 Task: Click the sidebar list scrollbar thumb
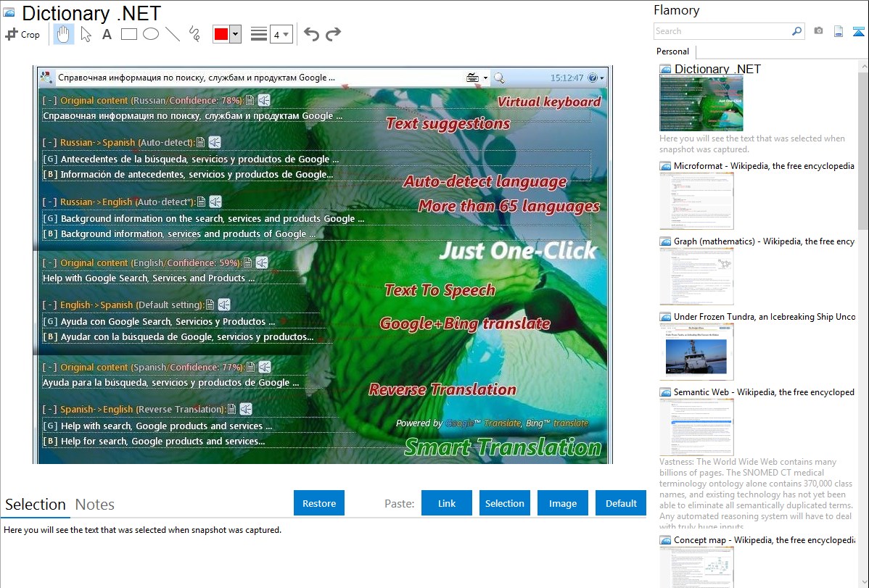pyautogui.click(x=863, y=149)
